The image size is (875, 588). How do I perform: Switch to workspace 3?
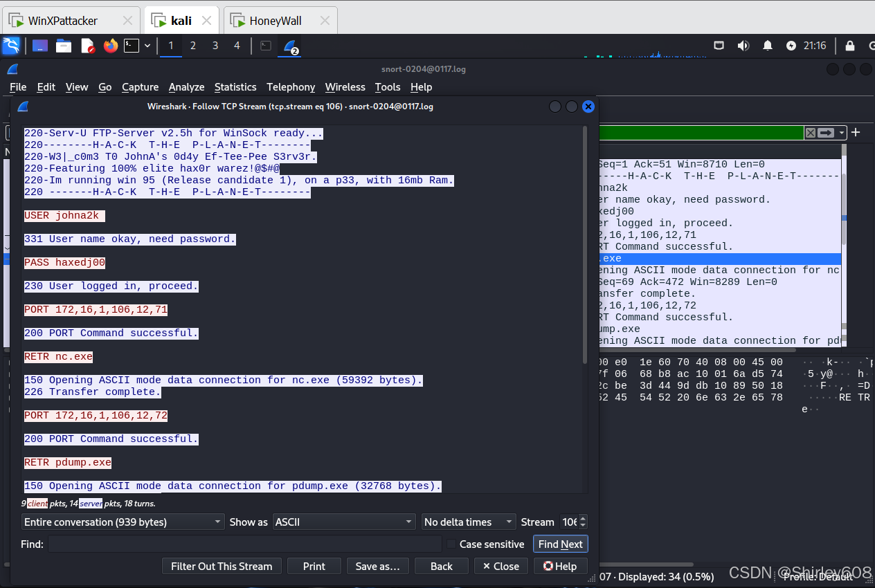[215, 46]
